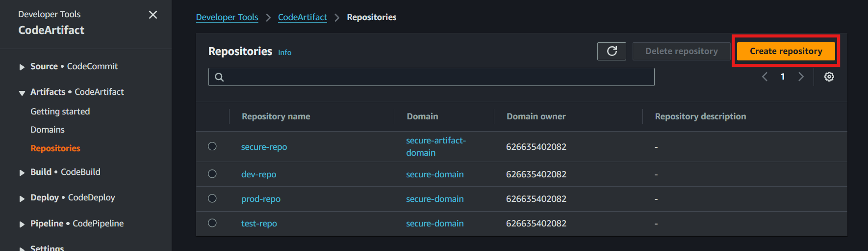
Task: Open table preferences gear icon
Action: pyautogui.click(x=829, y=77)
